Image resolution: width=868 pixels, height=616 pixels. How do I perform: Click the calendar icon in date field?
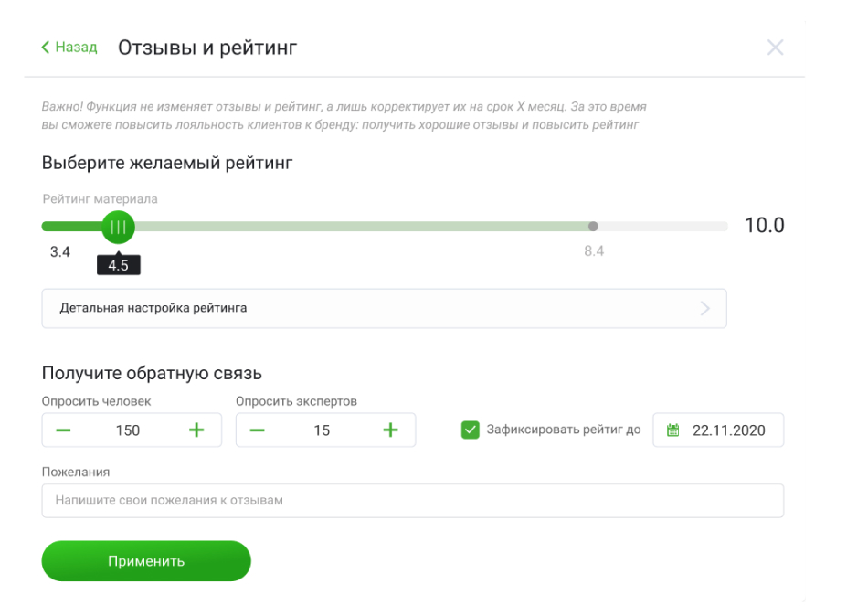673,430
